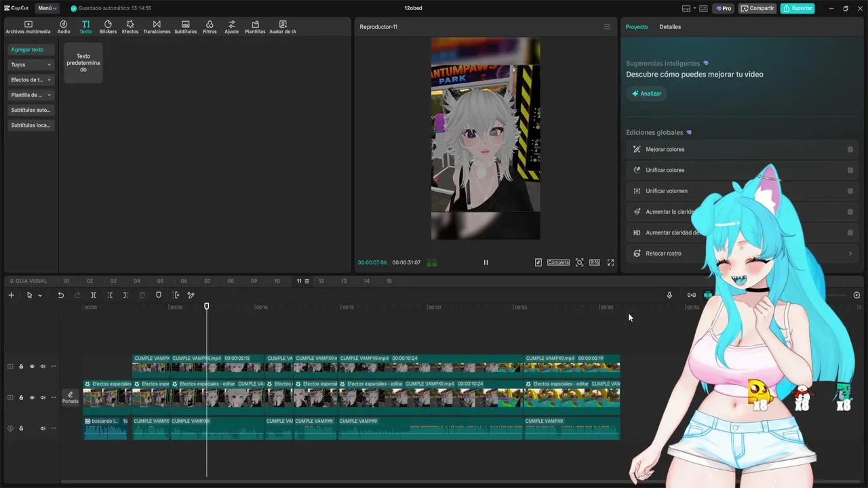Open the layout switcher in title bar
The height and width of the screenshot is (488, 868).
coord(688,8)
